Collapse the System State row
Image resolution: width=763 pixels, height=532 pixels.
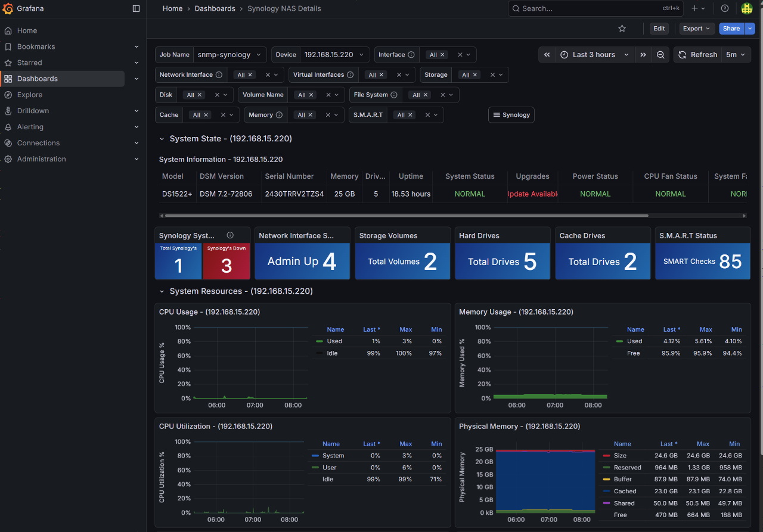(162, 139)
